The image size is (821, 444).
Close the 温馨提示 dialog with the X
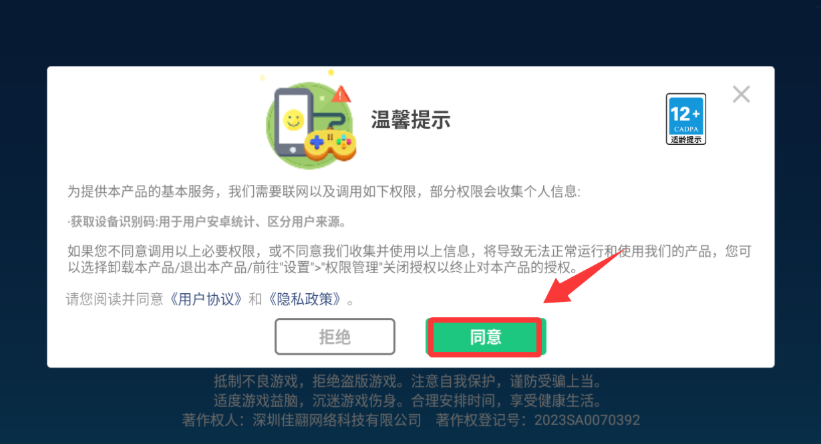pyautogui.click(x=741, y=95)
